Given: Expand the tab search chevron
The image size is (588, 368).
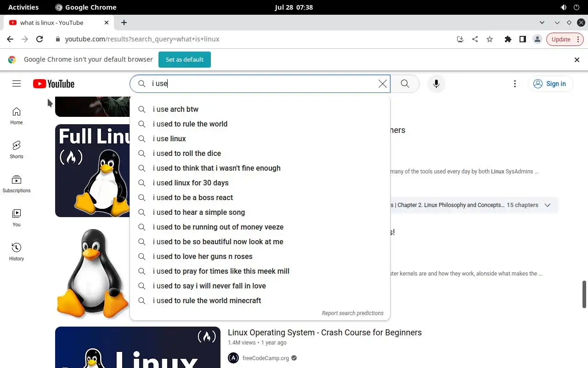Looking at the screenshot, I should click(x=542, y=23).
